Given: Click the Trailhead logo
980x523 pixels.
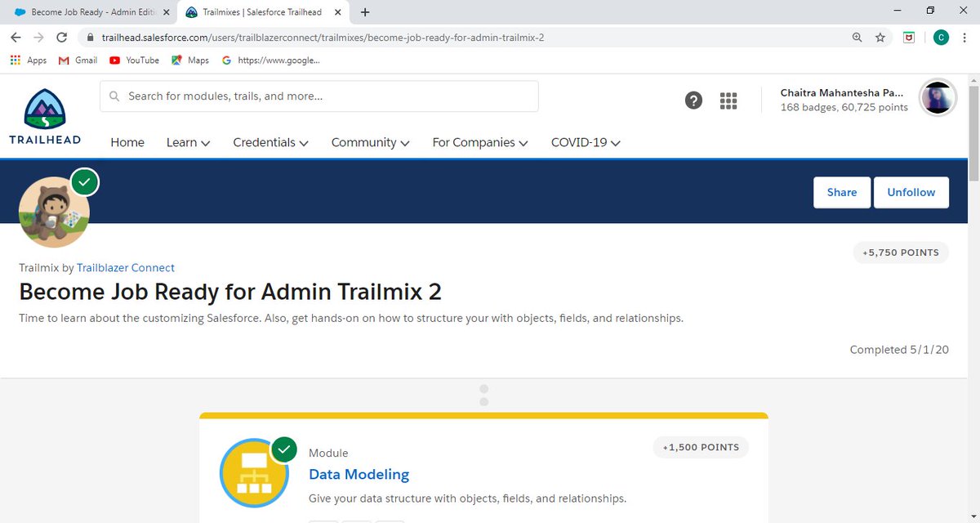Looking at the screenshot, I should coord(45,117).
